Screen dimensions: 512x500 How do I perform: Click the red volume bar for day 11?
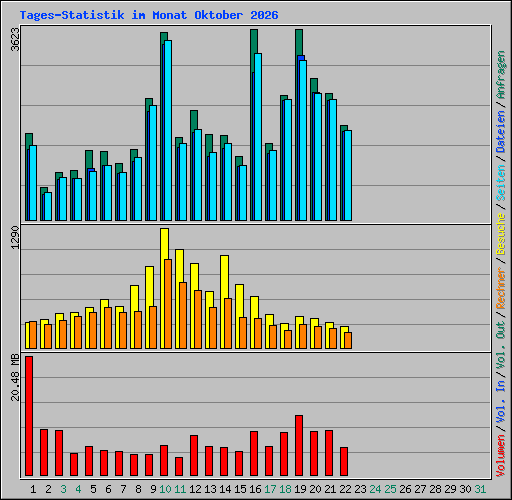pyautogui.click(x=179, y=466)
